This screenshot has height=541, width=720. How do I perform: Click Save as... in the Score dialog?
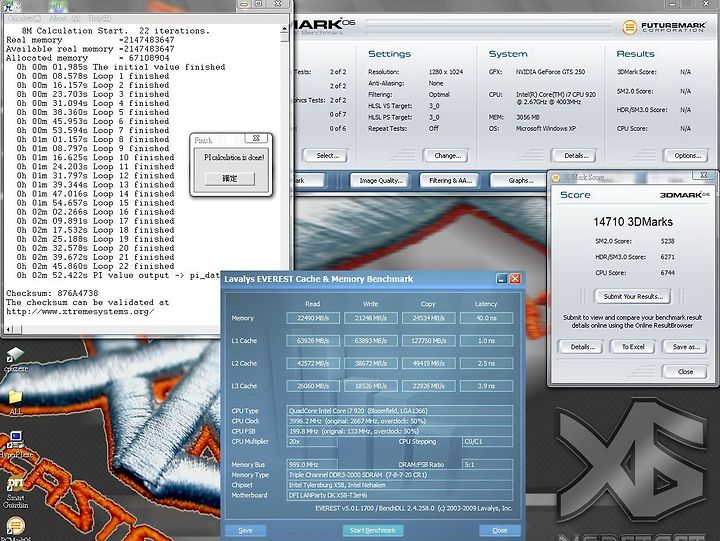pos(685,347)
